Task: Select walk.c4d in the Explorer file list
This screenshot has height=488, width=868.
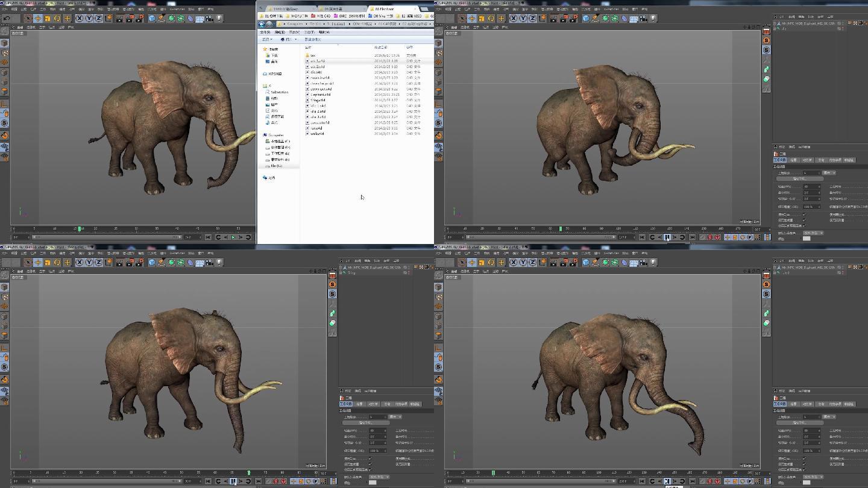Action: (x=317, y=133)
